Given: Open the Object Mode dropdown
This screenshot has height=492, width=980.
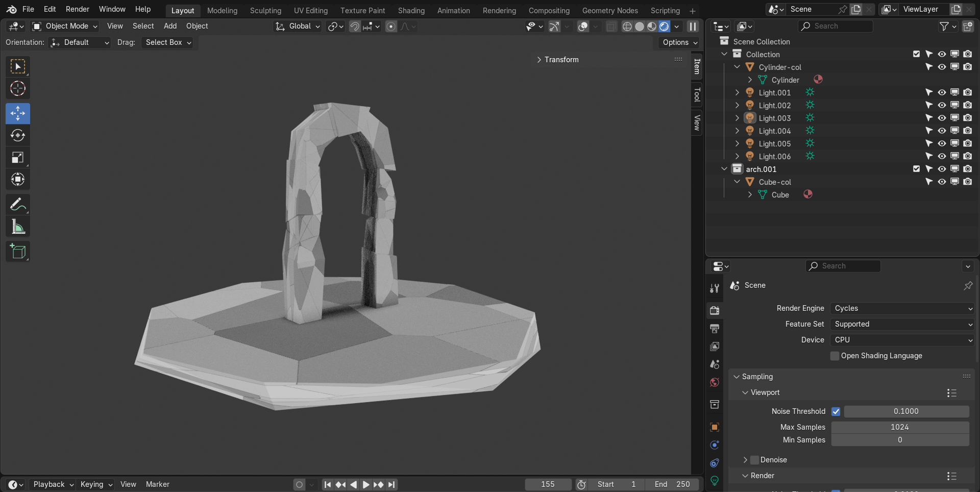Looking at the screenshot, I should 65,26.
